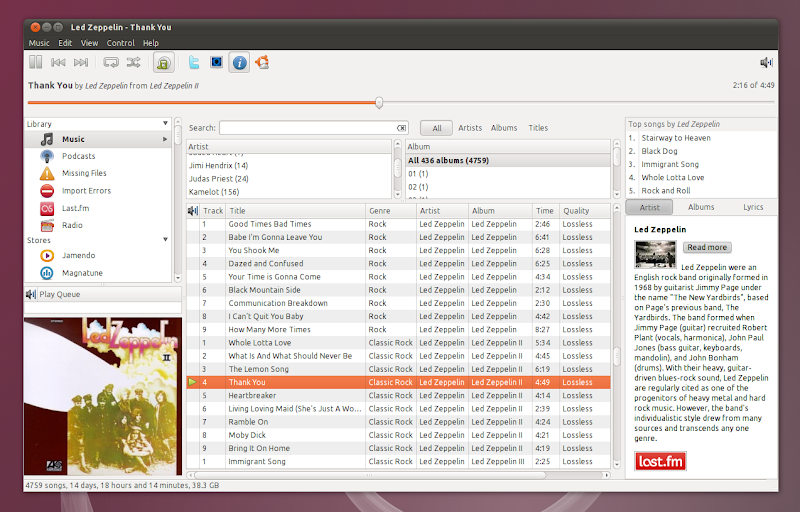The image size is (800, 512).
Task: Switch to the Lyrics tab
Action: click(753, 207)
